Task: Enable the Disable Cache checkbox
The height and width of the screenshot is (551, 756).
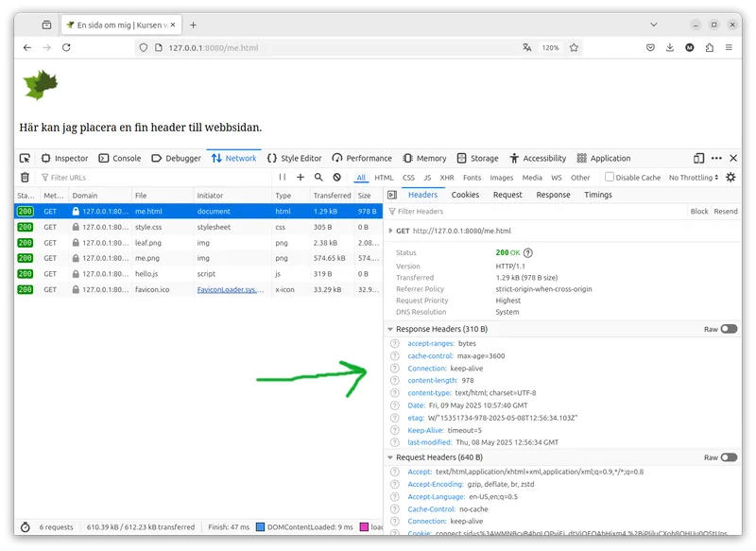Action: (x=610, y=177)
